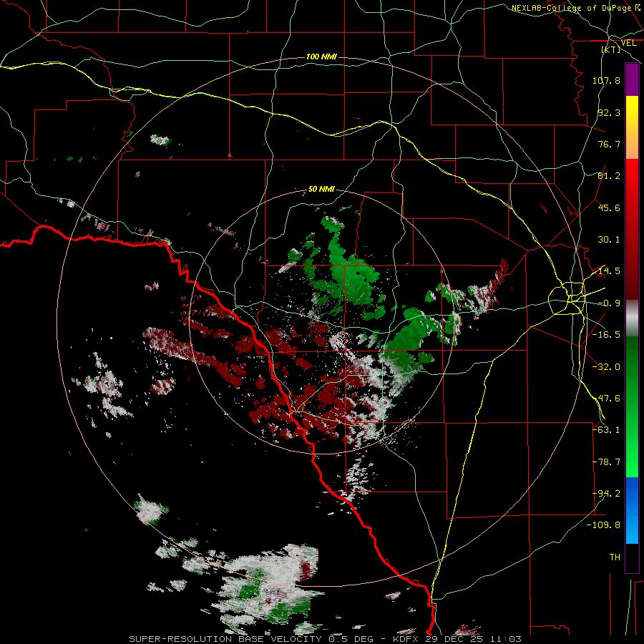Click the VEL legend title

(629, 43)
